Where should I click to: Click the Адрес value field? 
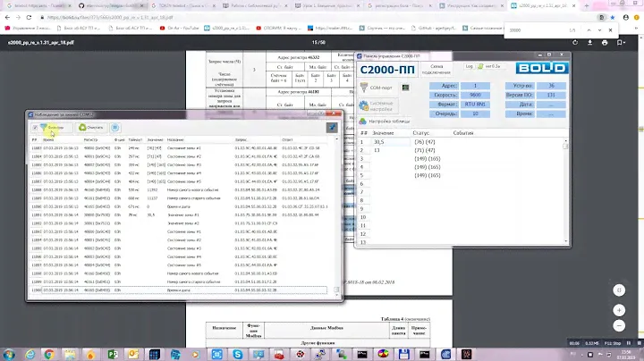tap(474, 83)
